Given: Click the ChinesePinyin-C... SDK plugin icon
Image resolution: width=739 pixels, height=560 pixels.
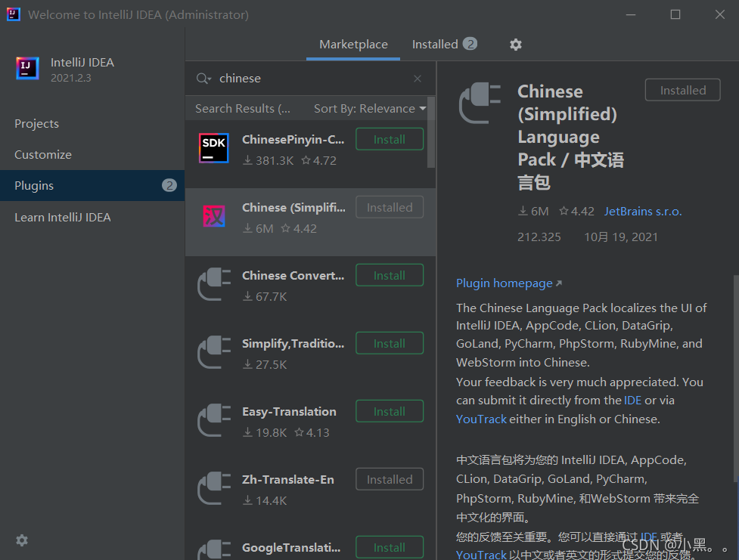Looking at the screenshot, I should pos(214,148).
